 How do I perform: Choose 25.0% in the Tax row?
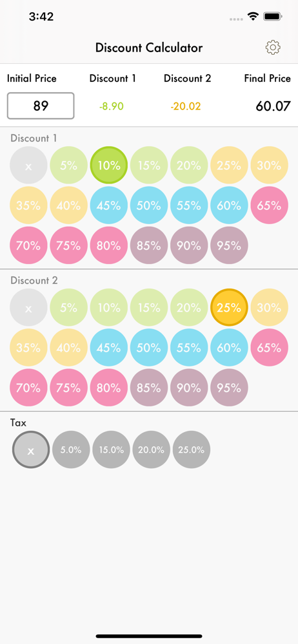point(192,450)
